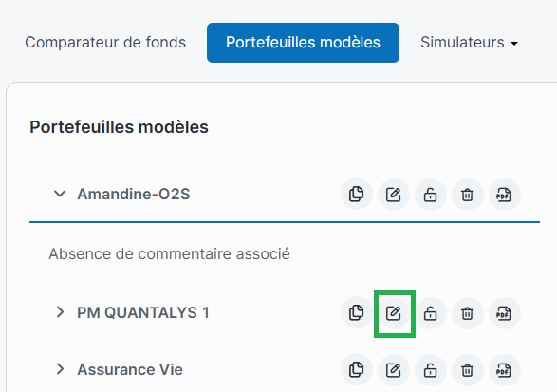This screenshot has width=557, height=392.
Task: Toggle the lock on Amandine-O2S
Action: [431, 195]
